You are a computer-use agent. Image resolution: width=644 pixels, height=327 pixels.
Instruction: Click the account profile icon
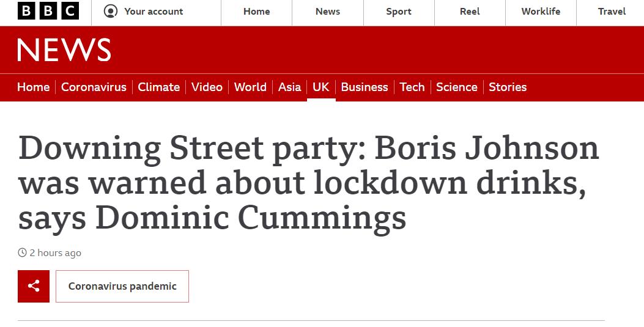pos(111,12)
